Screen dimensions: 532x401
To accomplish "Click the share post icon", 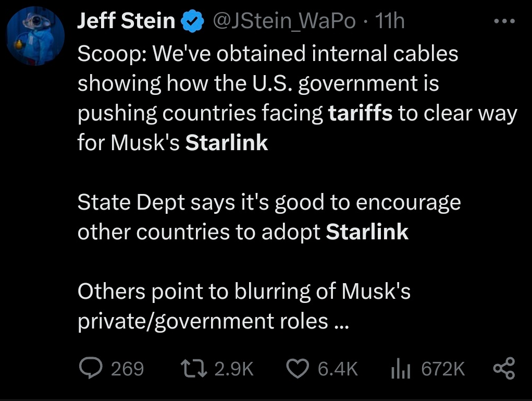I will (x=504, y=368).
